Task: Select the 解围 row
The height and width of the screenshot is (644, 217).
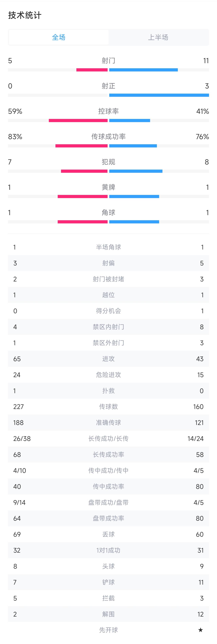Action: (108, 614)
